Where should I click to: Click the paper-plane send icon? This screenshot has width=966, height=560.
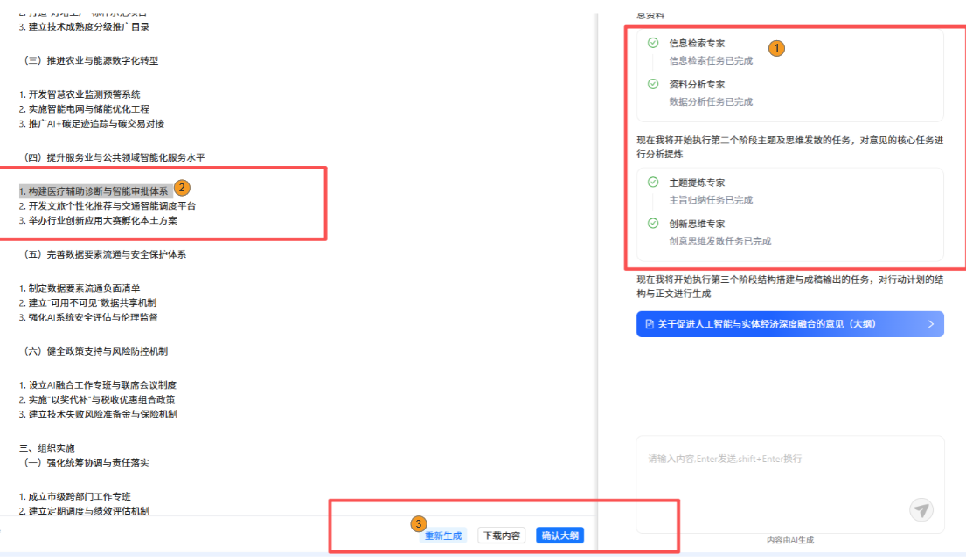point(921,510)
